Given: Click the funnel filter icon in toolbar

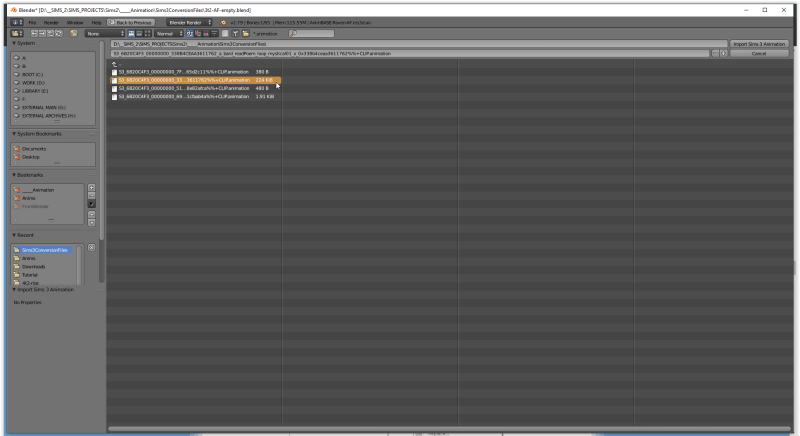Looking at the screenshot, I should click(x=234, y=33).
